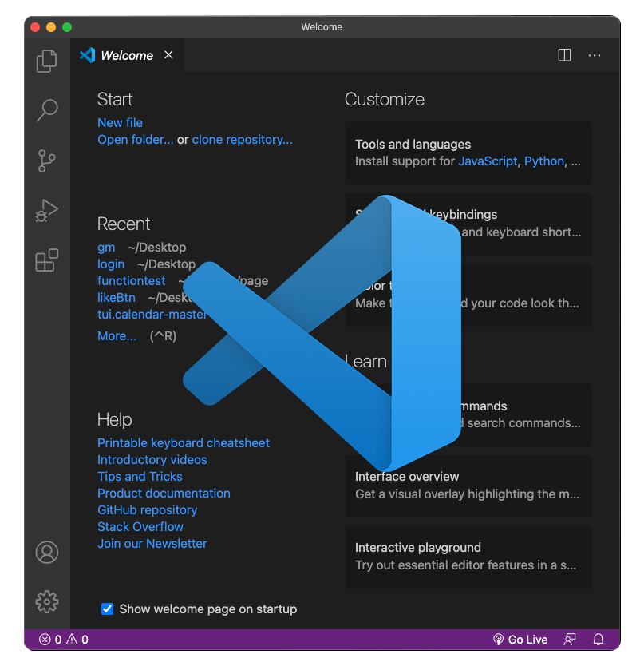Open the Extensions view
Screen dimensions: 644x666
pyautogui.click(x=47, y=260)
